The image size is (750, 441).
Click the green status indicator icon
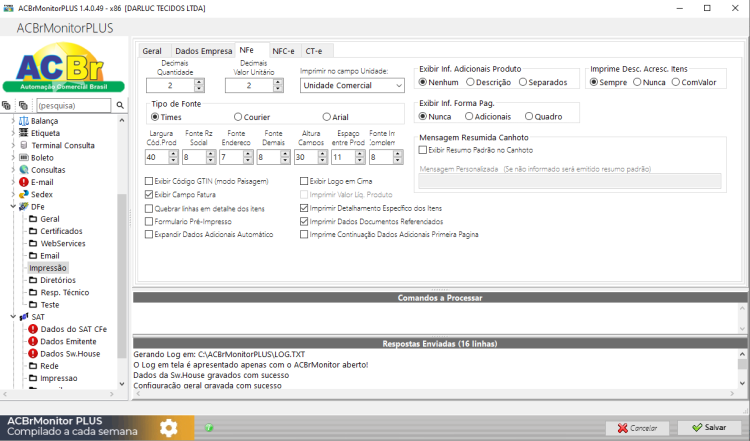[209, 428]
